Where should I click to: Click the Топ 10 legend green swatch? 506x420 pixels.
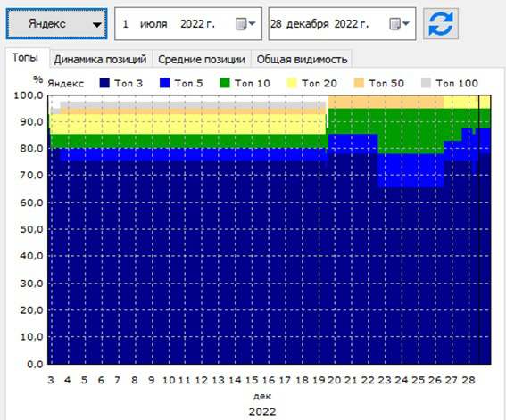point(225,83)
